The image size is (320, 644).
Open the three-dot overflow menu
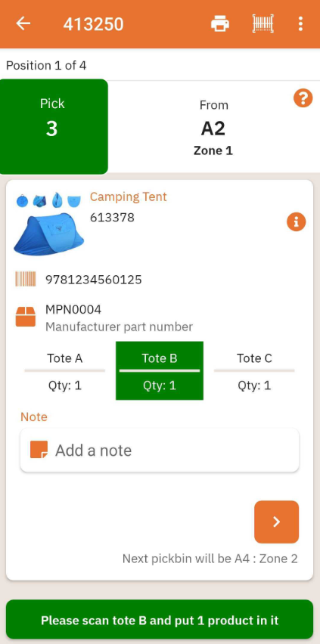point(300,24)
